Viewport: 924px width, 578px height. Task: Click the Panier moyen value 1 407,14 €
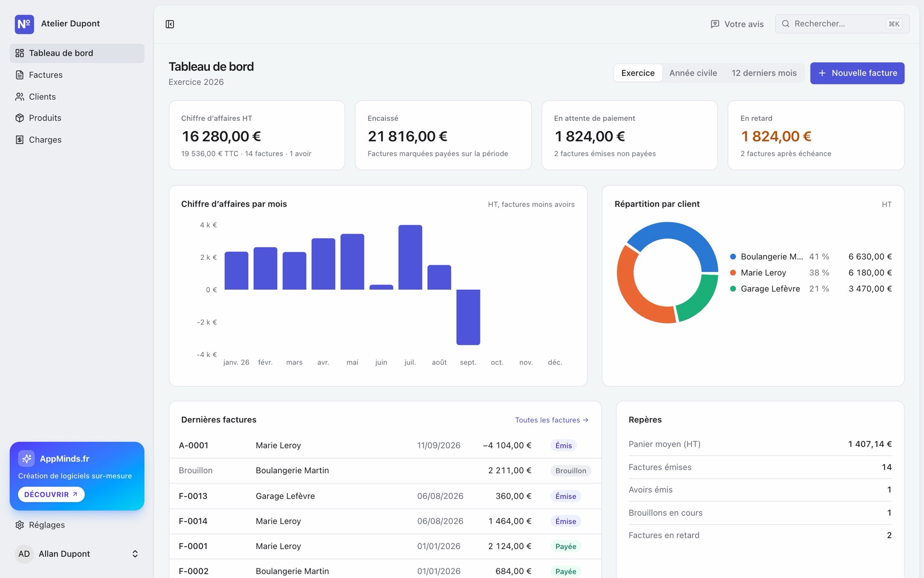(870, 444)
